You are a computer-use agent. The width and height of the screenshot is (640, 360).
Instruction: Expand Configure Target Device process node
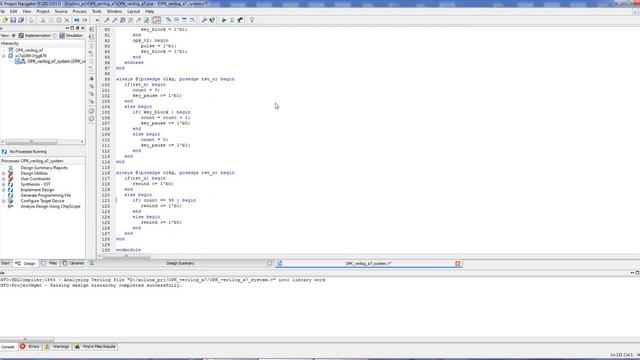pyautogui.click(x=4, y=201)
